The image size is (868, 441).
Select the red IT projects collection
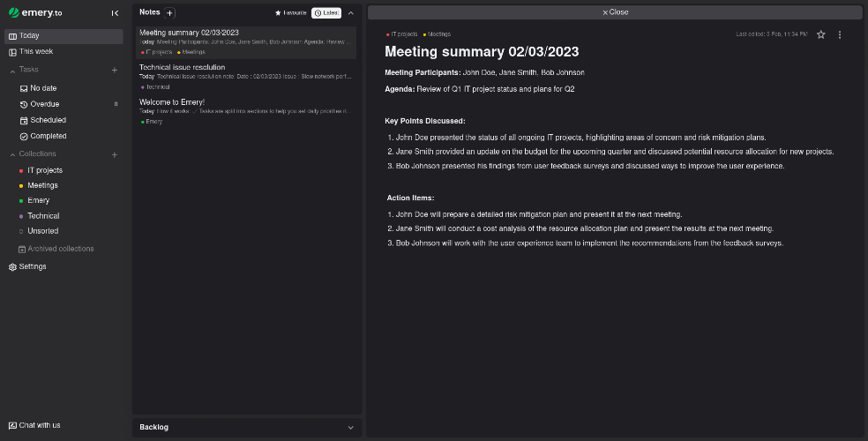[44, 170]
